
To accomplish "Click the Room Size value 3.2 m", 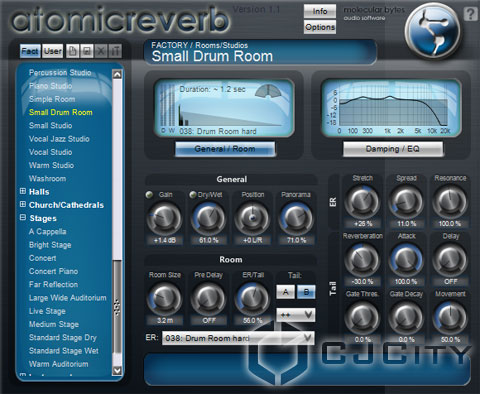I will tap(165, 321).
